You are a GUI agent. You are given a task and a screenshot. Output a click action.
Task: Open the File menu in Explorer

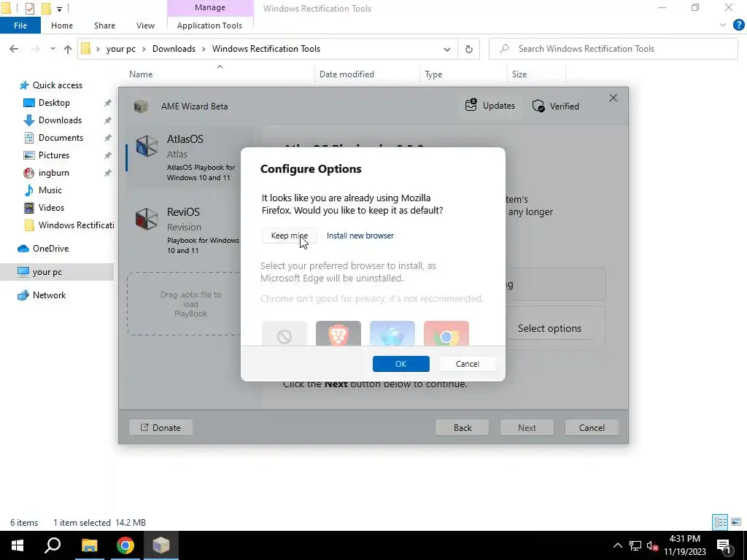[20, 26]
